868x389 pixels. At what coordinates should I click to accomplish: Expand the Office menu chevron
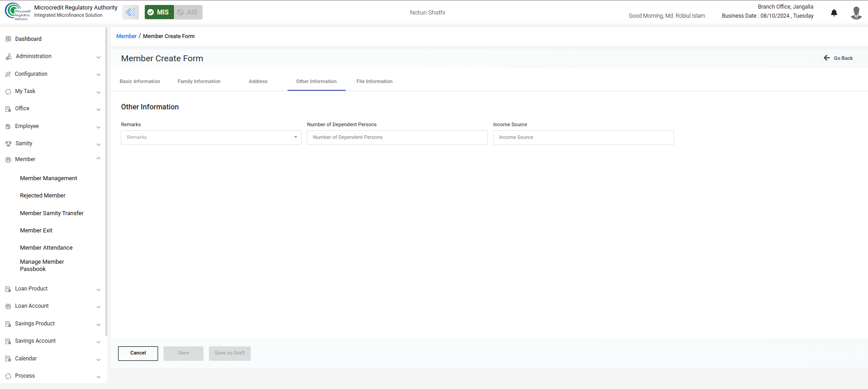point(99,109)
